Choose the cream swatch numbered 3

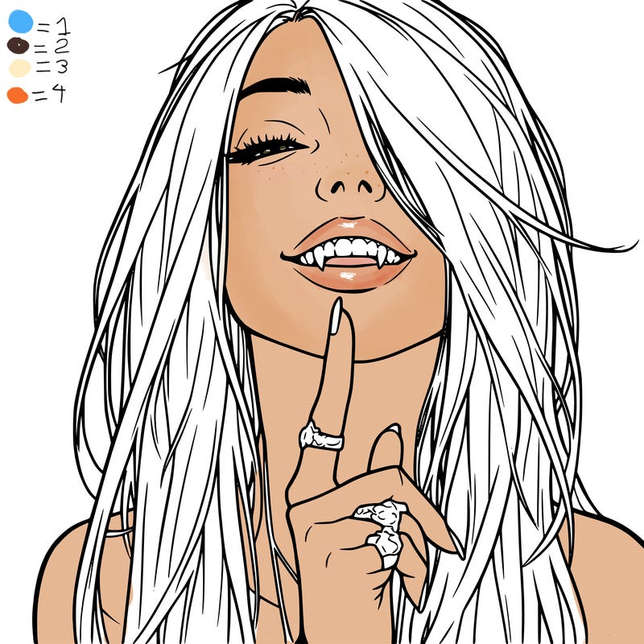pyautogui.click(x=19, y=69)
